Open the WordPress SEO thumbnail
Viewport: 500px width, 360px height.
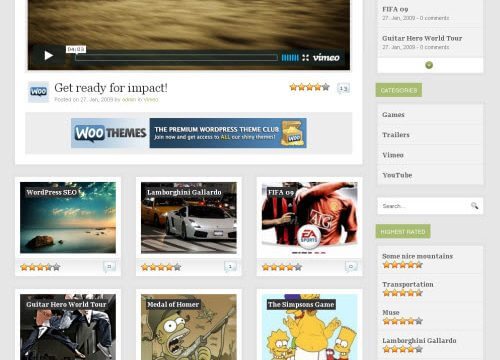pyautogui.click(x=68, y=217)
